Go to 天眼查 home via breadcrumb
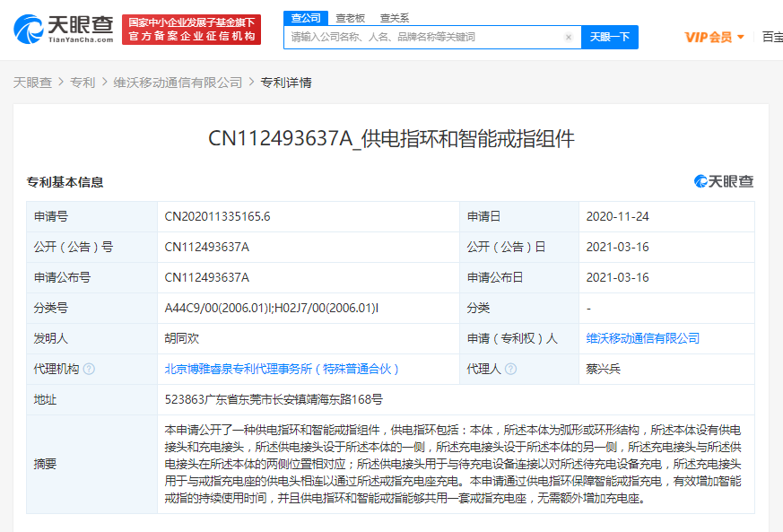This screenshot has height=532, width=783. point(32,83)
